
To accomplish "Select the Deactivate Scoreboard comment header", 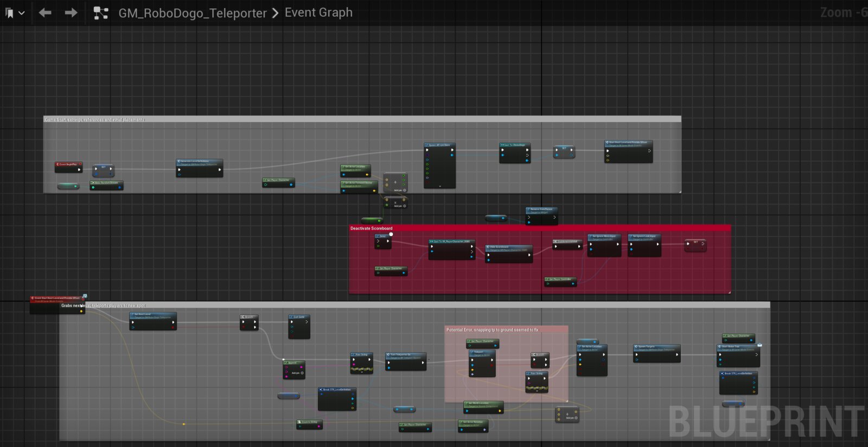I will (540, 228).
